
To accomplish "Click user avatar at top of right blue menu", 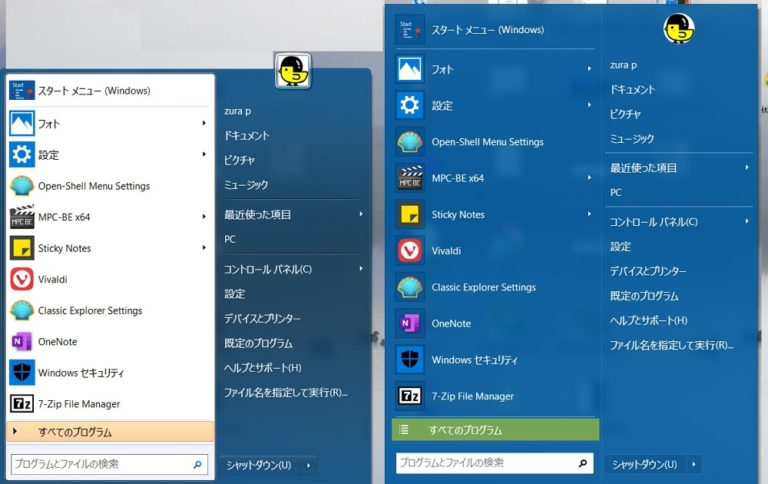I will pyautogui.click(x=679, y=28).
